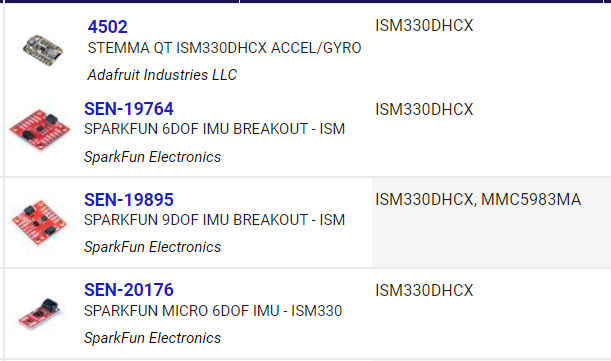
Task: Click the ISM330DHCX cell in the 4502 row
Action: 424,26
